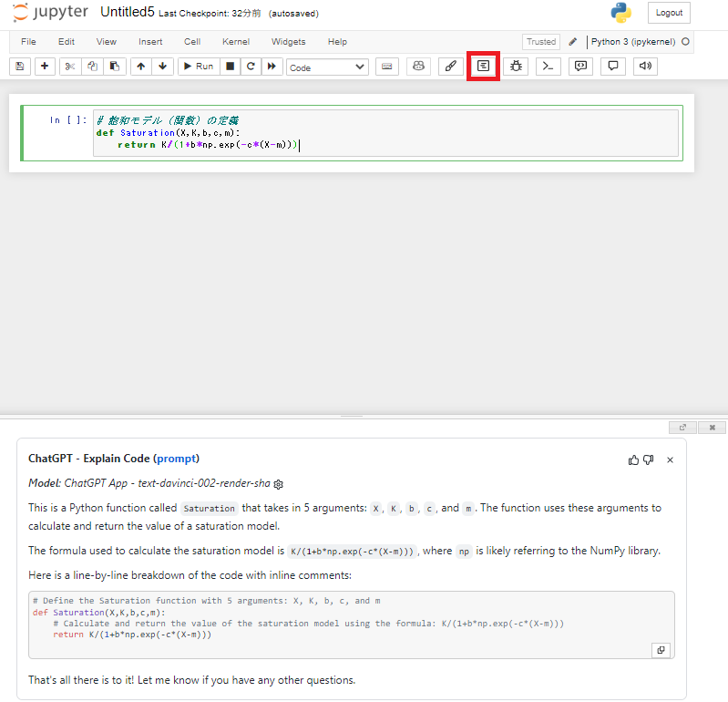728x702 pixels.
Task: Open the Widgets menu
Action: (289, 42)
